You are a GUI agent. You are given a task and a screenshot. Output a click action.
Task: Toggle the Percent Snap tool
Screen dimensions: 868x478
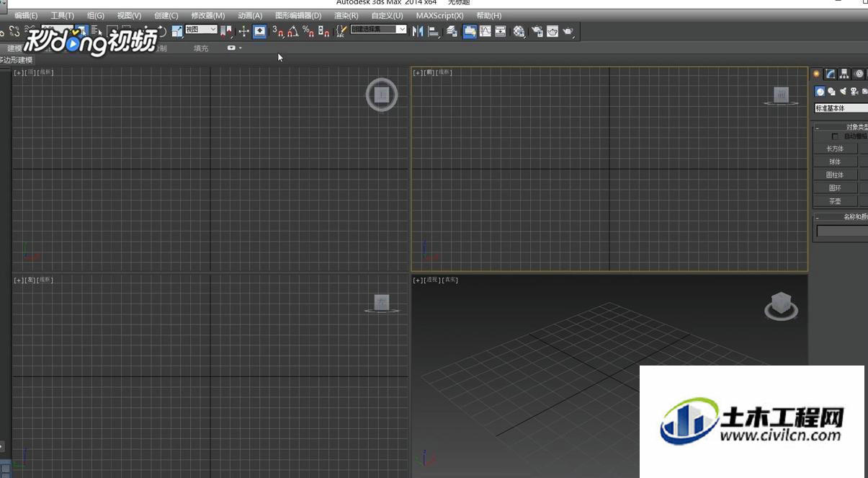pyautogui.click(x=308, y=31)
